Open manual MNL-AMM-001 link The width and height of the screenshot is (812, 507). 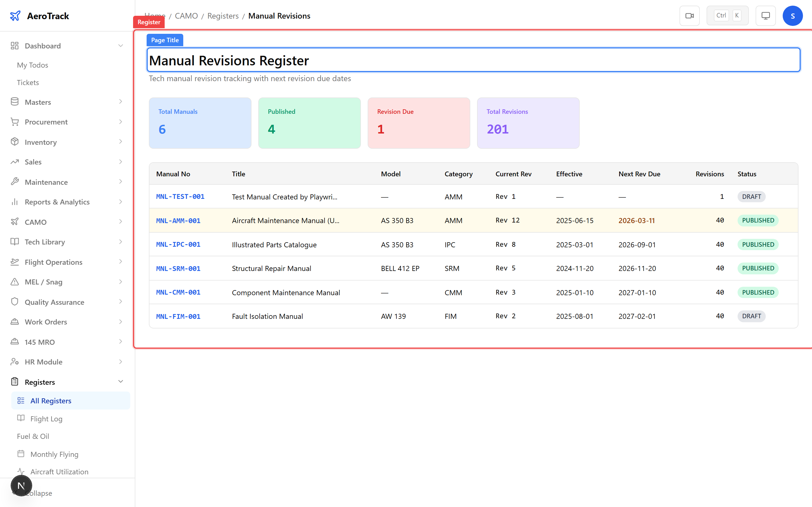[178, 221]
